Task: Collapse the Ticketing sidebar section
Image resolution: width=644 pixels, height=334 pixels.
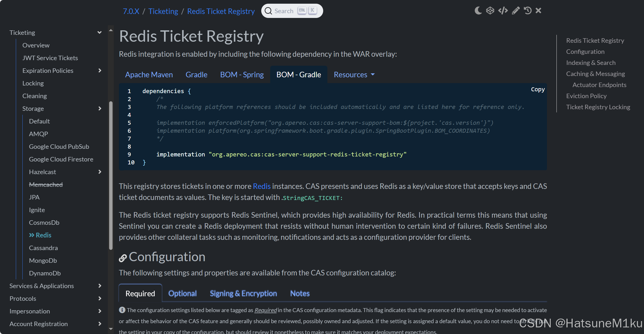Action: click(99, 32)
